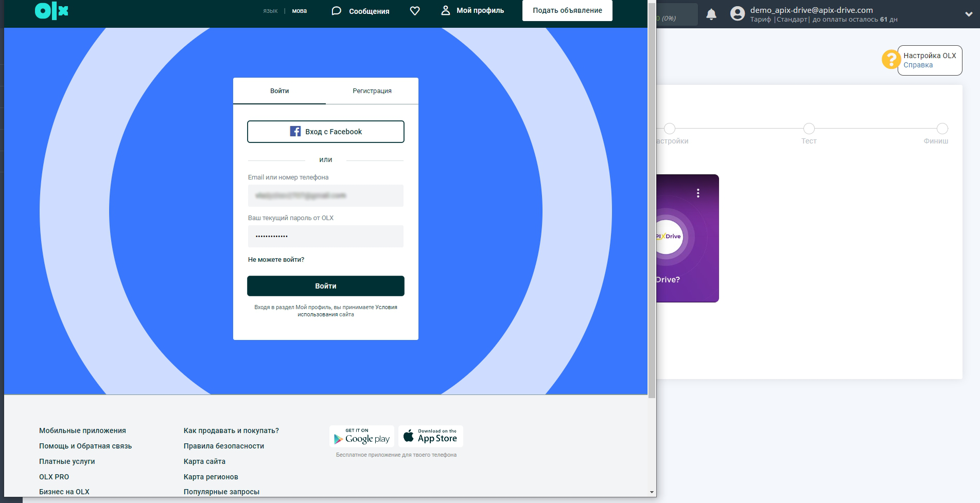980x503 pixels.
Task: Open OLX PRO footer link
Action: [54, 477]
